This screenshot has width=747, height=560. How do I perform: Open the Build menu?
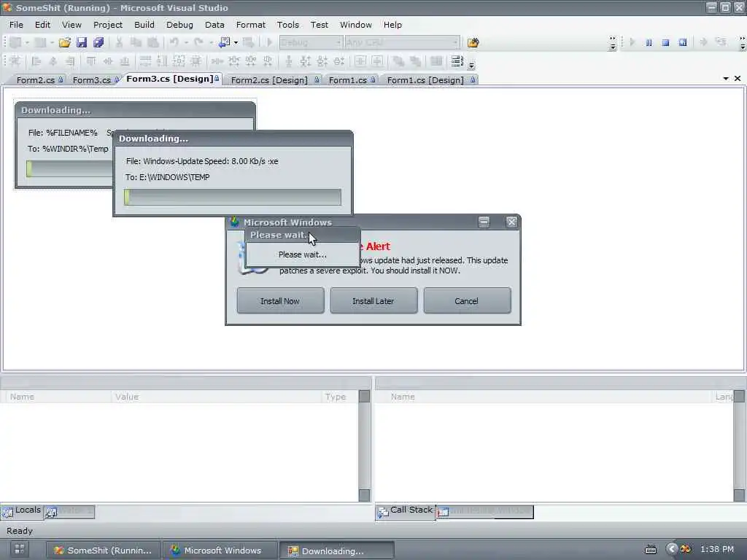tap(144, 25)
